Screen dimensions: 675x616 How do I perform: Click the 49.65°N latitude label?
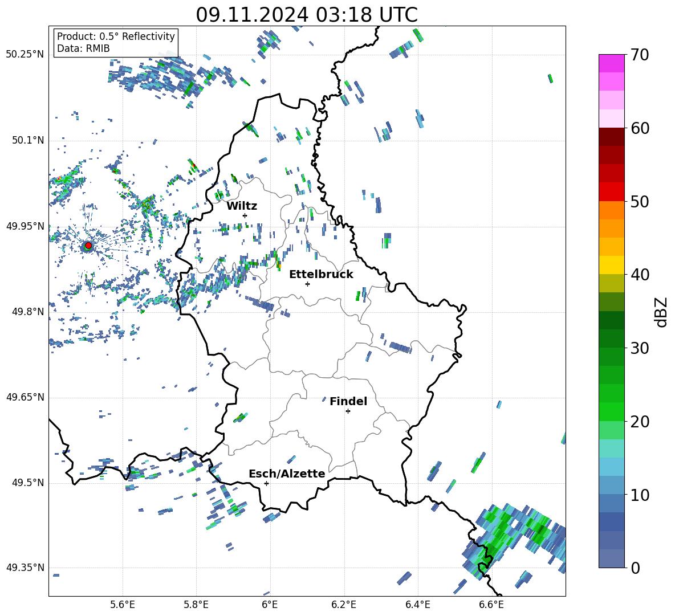[25, 397]
